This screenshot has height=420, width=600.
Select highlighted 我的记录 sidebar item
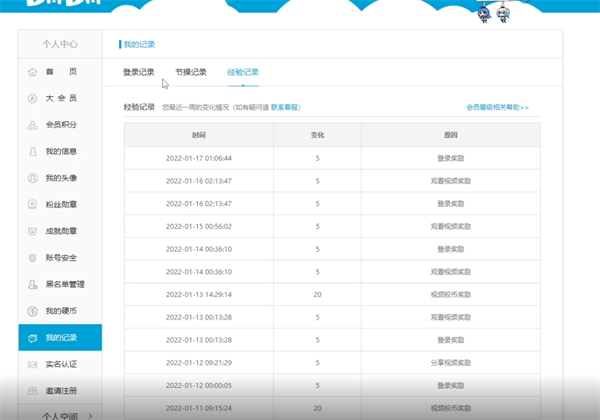[60, 338]
